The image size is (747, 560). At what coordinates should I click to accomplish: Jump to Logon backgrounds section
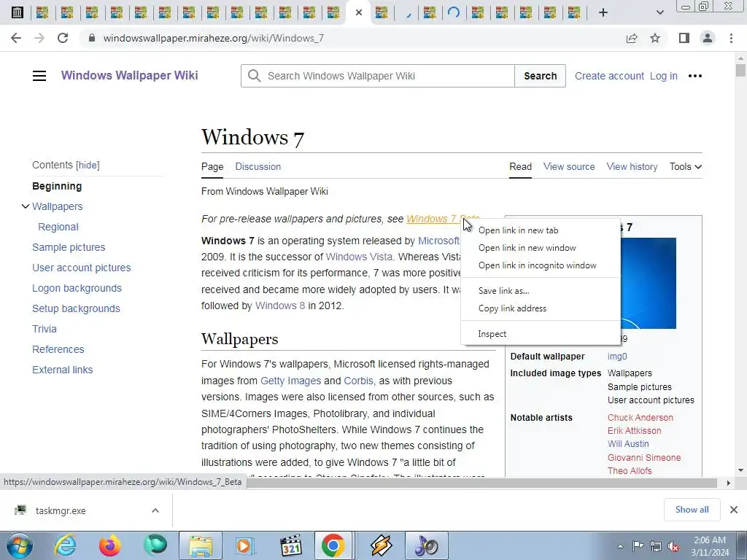[x=77, y=289]
